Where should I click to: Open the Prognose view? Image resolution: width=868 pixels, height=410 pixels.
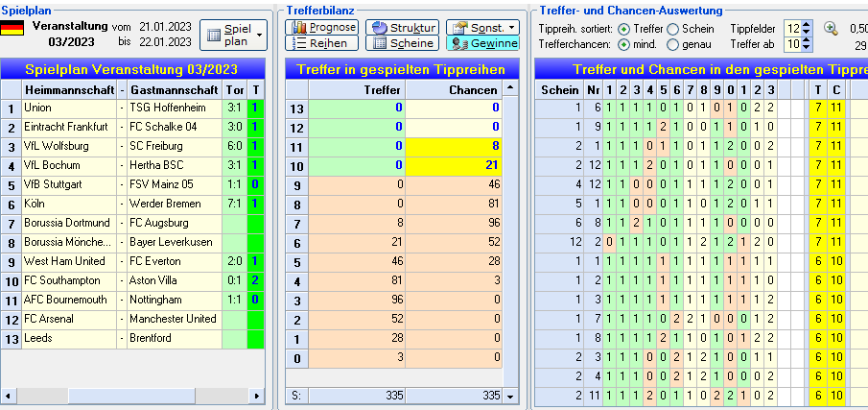tap(321, 27)
